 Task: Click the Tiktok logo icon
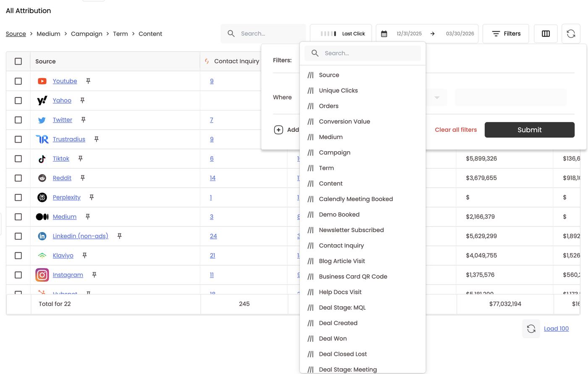(42, 159)
